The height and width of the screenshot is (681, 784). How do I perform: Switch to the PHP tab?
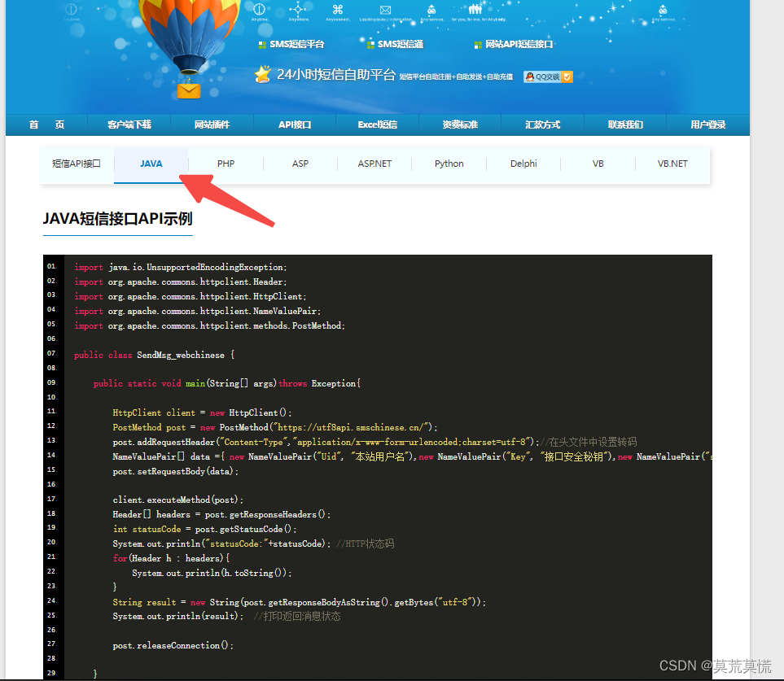tap(226, 164)
